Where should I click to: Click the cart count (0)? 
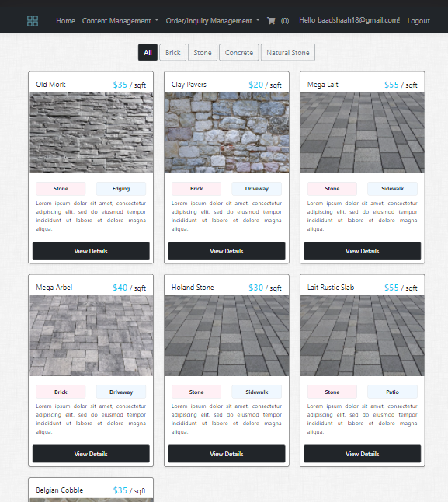click(285, 21)
